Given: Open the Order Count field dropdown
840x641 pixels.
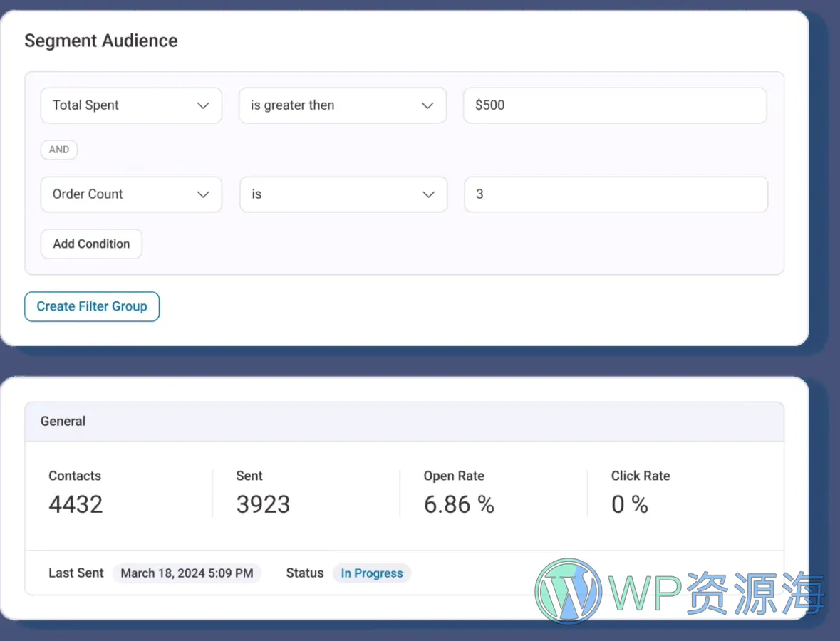Looking at the screenshot, I should 130,194.
